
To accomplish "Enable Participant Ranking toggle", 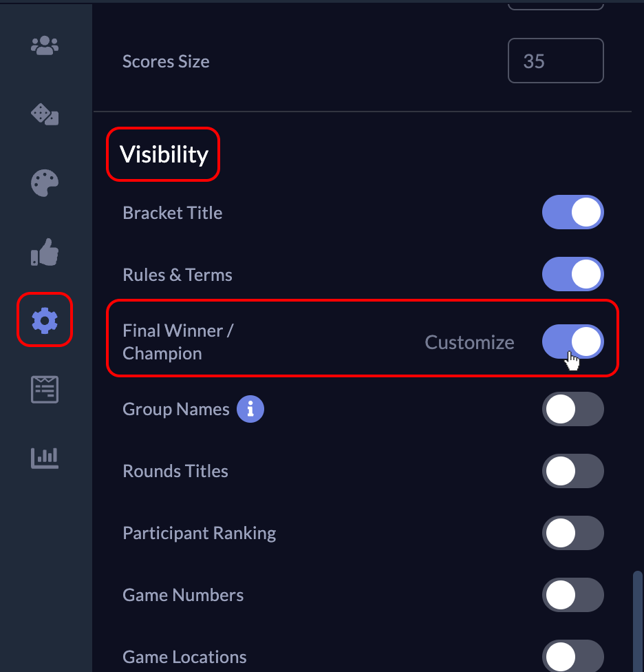I will (x=572, y=534).
